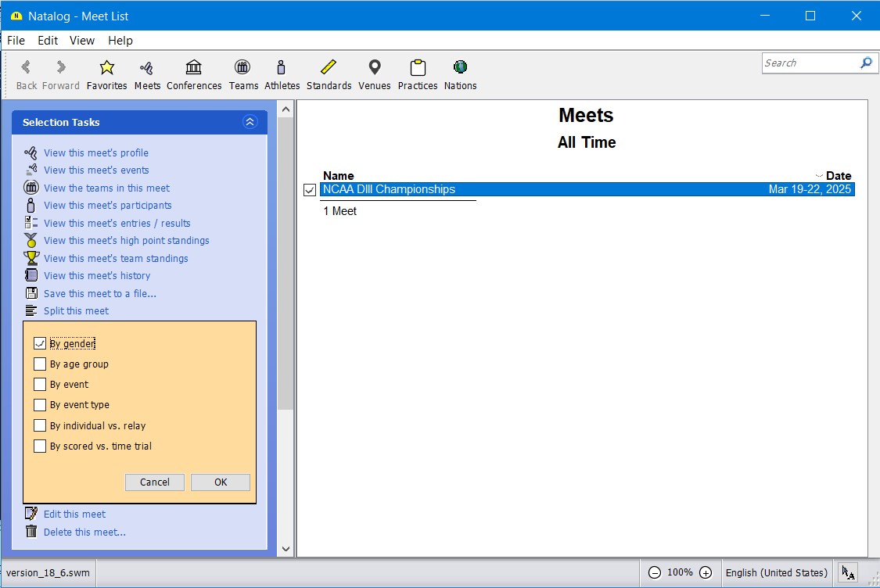Image resolution: width=880 pixels, height=588 pixels.
Task: Open the Standards ruler icon
Action: pos(329,68)
